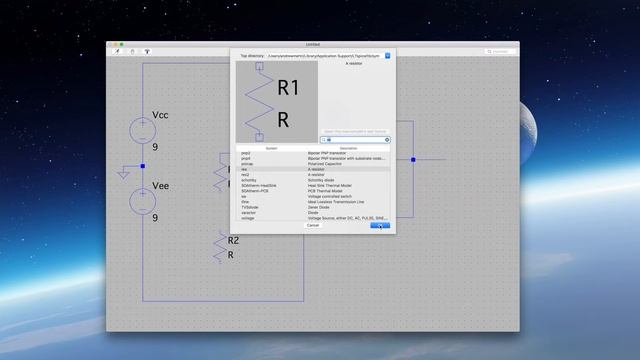Viewport: 640px width, 360px height.
Task: Clear the component search field
Action: coord(387,140)
